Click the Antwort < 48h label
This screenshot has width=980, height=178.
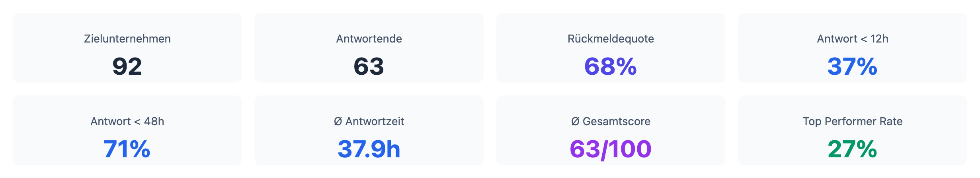click(x=127, y=121)
